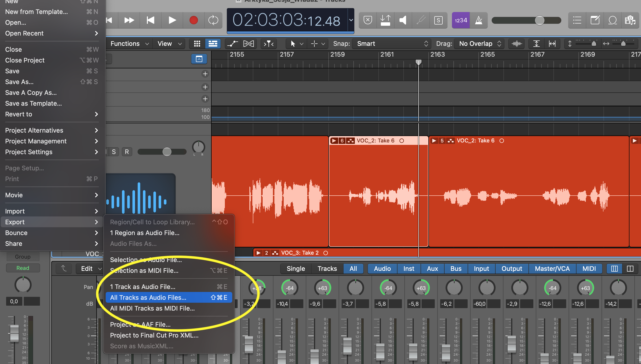This screenshot has width=641, height=364.
Task: Click Save As in File menu
Action: (x=52, y=82)
